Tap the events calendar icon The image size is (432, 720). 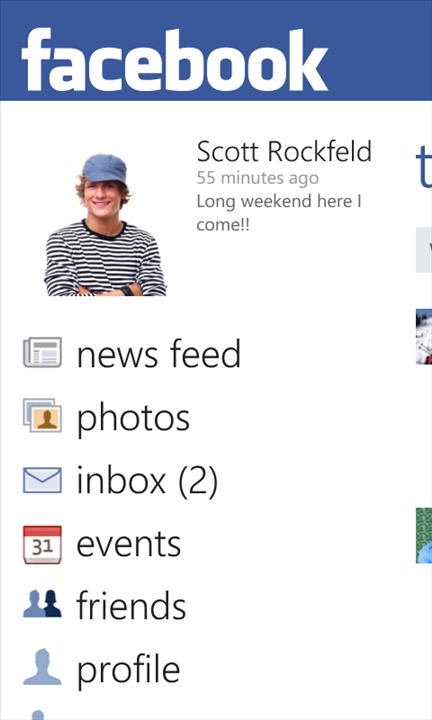click(42, 545)
